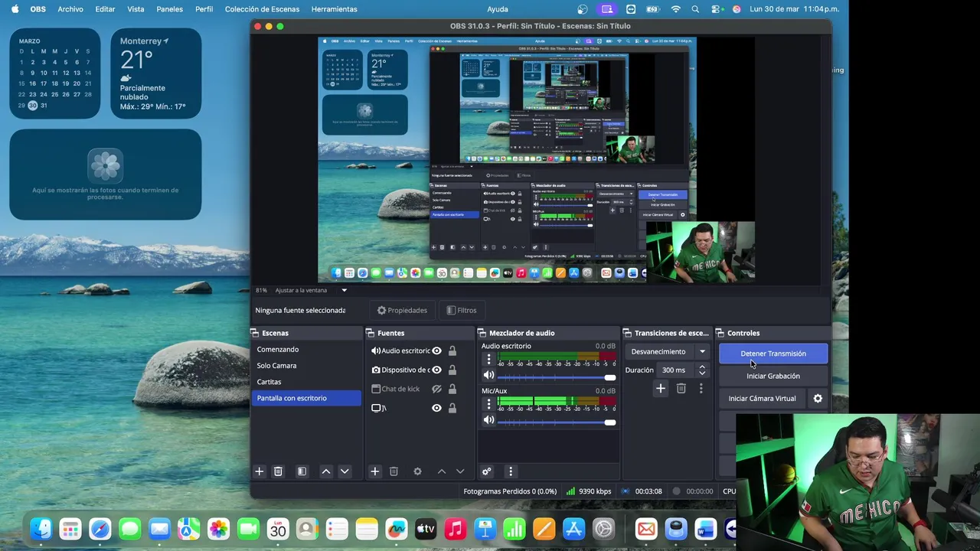The height and width of the screenshot is (551, 980).
Task: Select the Solo Camara scene
Action: [x=306, y=366]
